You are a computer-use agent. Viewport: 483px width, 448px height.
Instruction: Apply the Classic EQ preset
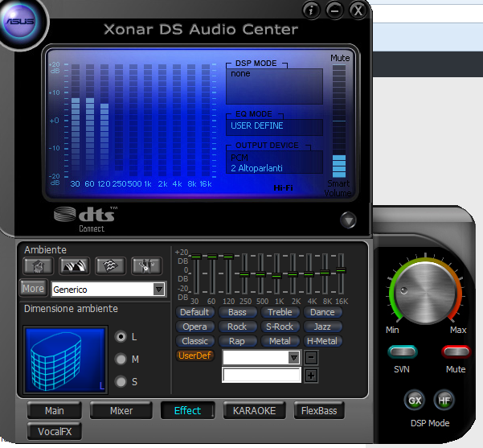click(194, 341)
